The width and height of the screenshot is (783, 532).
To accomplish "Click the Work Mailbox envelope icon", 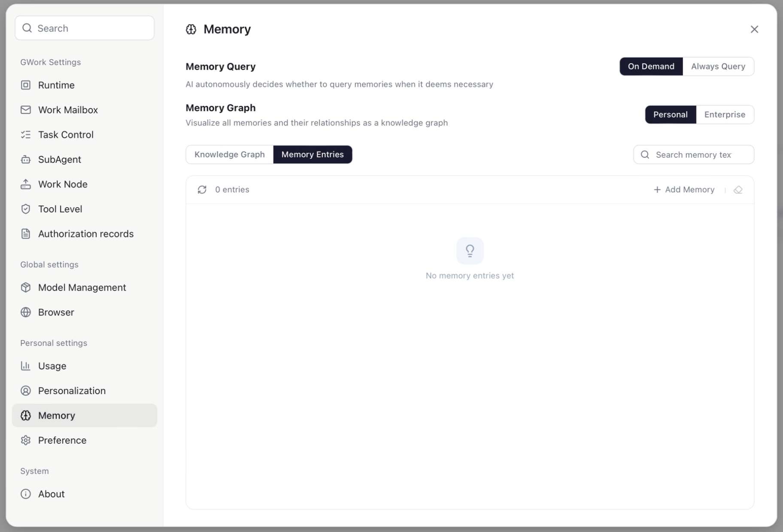I will (x=26, y=110).
